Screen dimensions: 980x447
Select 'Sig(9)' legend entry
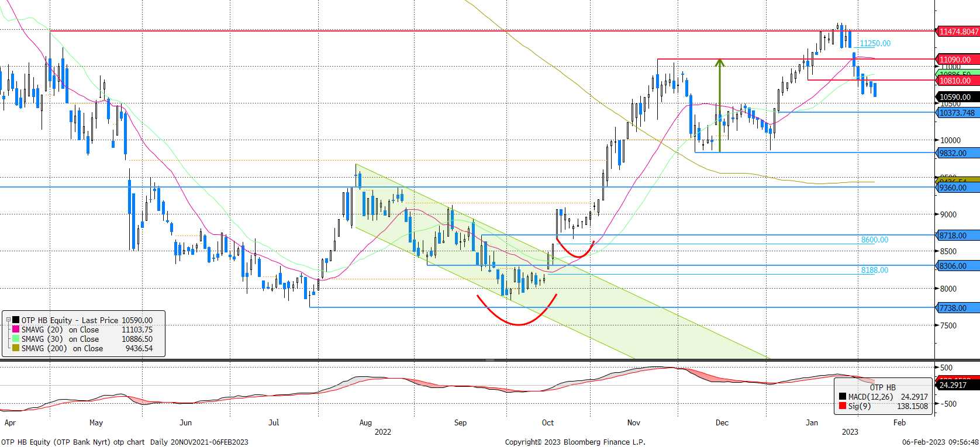tap(860, 406)
